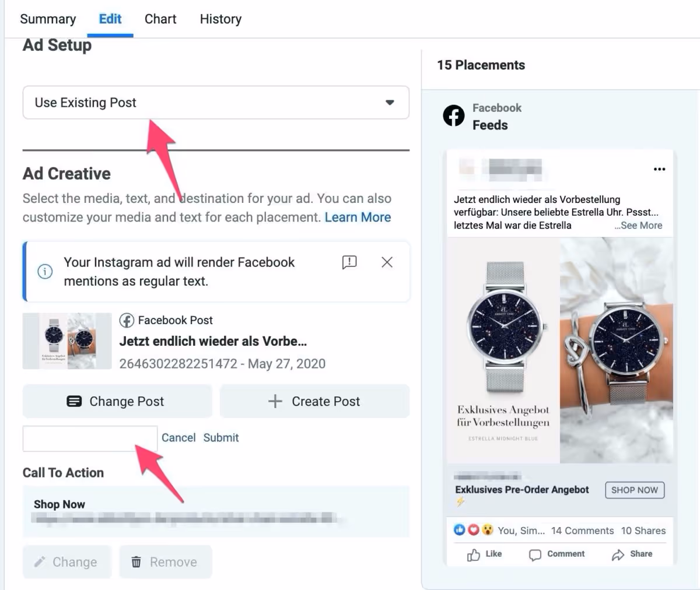Click the post title Jetzt endlich wieder
The width and height of the screenshot is (700, 590).
click(213, 342)
